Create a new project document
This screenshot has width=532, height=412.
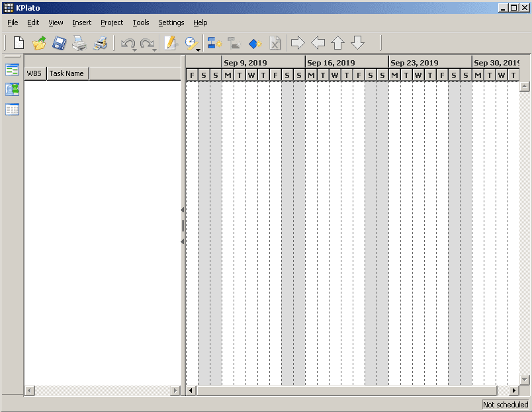[19, 43]
